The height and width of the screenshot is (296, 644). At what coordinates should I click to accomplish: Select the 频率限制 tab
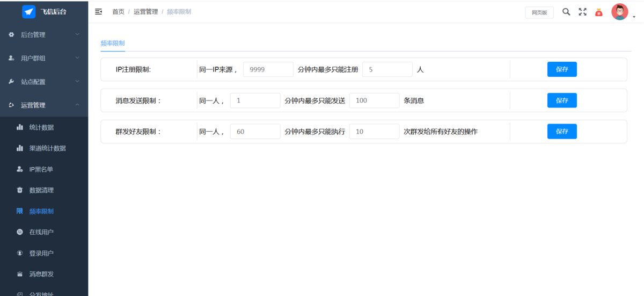click(113, 42)
